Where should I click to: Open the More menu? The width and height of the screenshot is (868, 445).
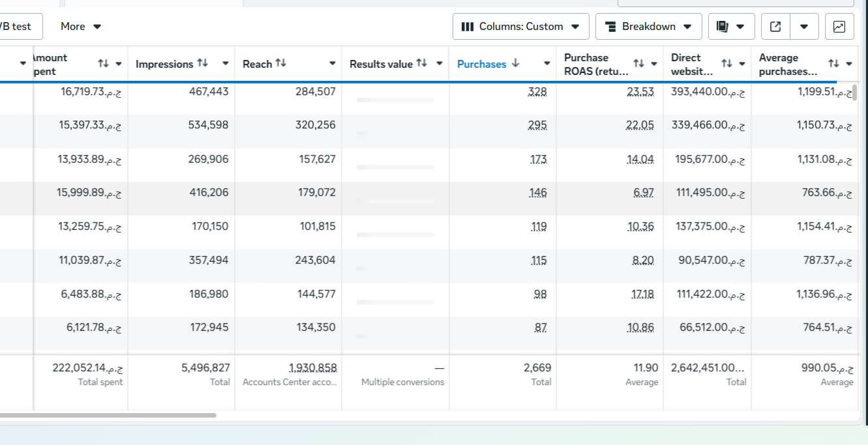(x=81, y=27)
